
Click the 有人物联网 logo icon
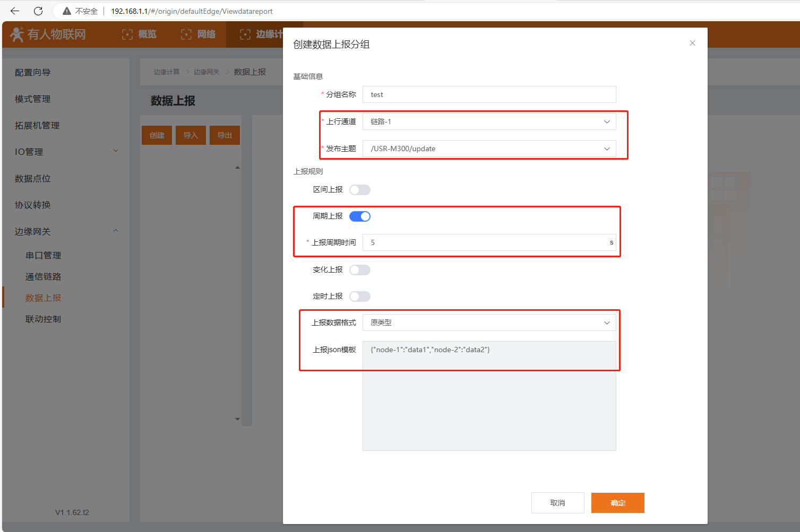(x=17, y=34)
